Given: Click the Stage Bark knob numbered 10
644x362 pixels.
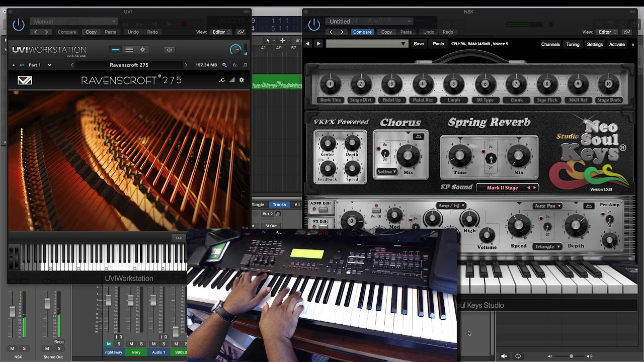Looking at the screenshot, I should (x=608, y=84).
